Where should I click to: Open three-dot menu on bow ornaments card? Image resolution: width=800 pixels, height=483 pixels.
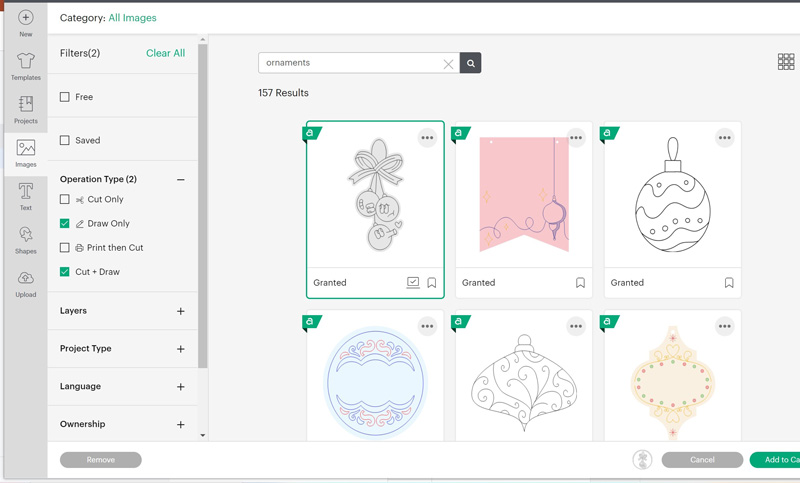pyautogui.click(x=428, y=138)
